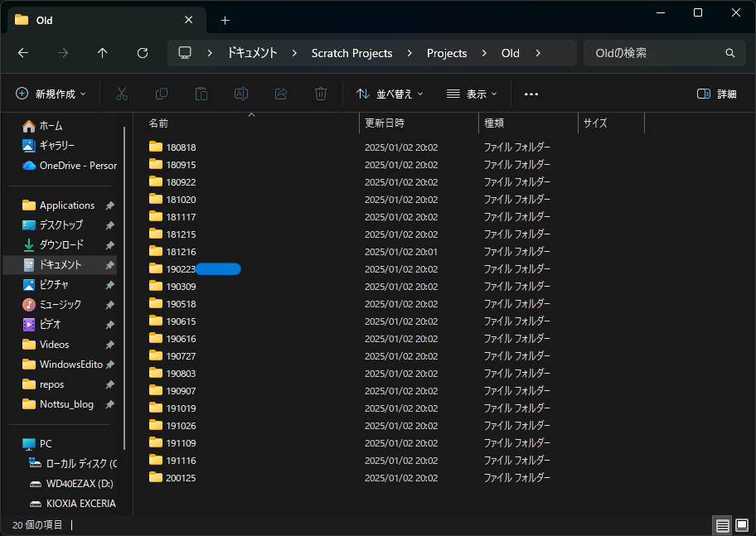Expand the 並べ替え sort dropdown

coord(390,94)
